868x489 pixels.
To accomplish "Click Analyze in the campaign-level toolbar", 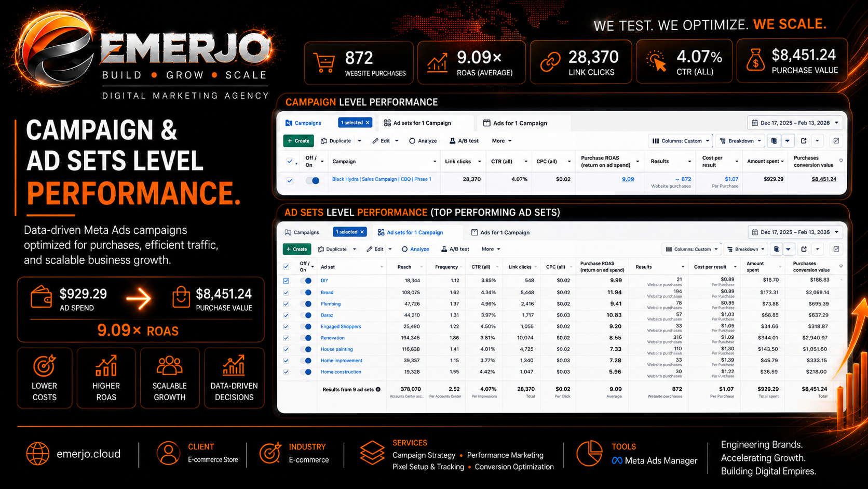I will click(423, 141).
